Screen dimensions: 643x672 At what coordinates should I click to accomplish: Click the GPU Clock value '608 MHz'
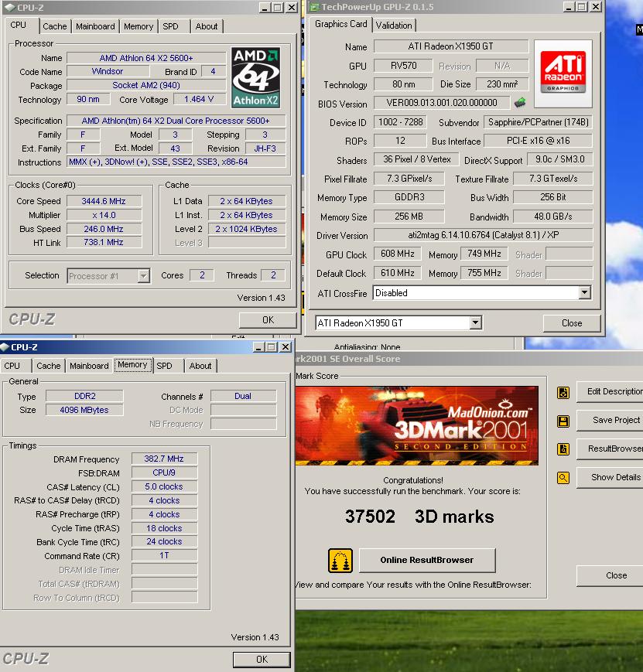(x=398, y=254)
